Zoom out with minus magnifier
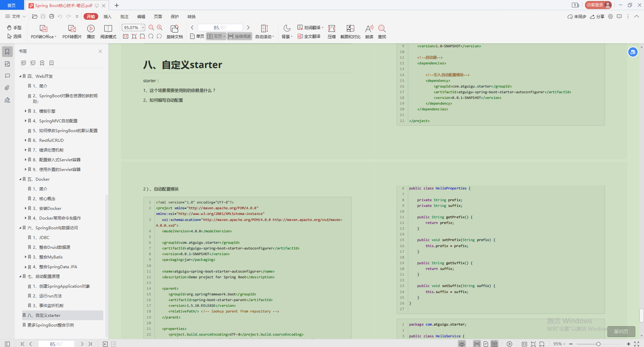The image size is (644, 347). click(151, 27)
